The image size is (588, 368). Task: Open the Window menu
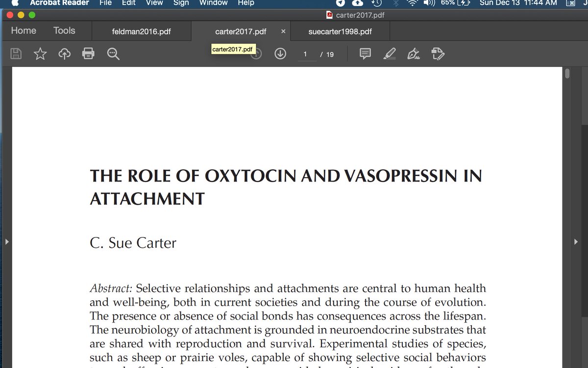click(x=213, y=3)
